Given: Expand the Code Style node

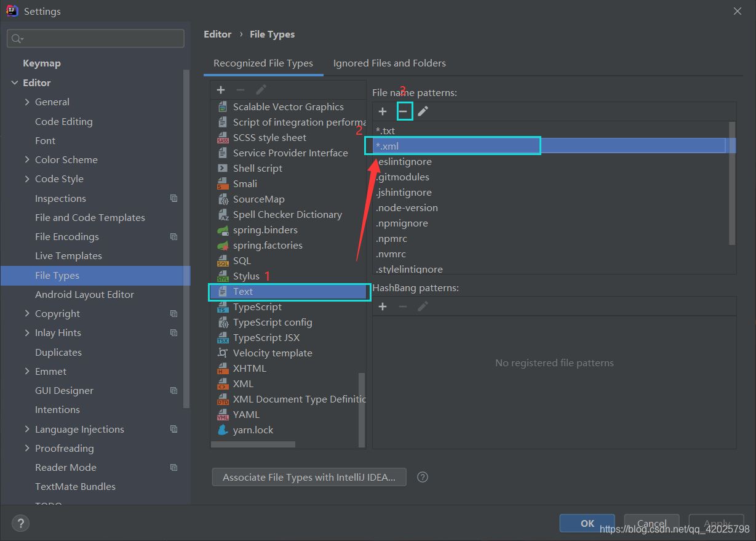Looking at the screenshot, I should point(27,179).
